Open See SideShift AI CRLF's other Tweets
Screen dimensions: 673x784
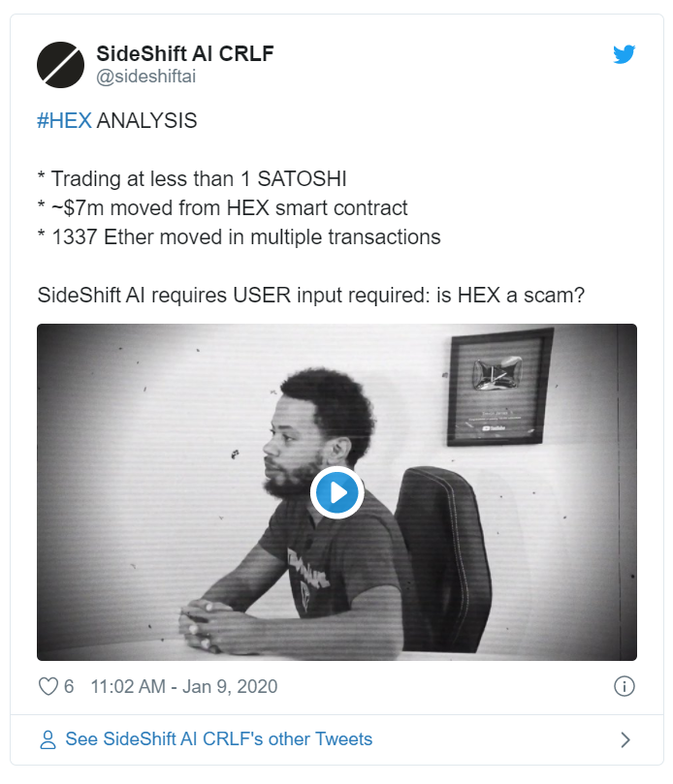[x=218, y=739]
